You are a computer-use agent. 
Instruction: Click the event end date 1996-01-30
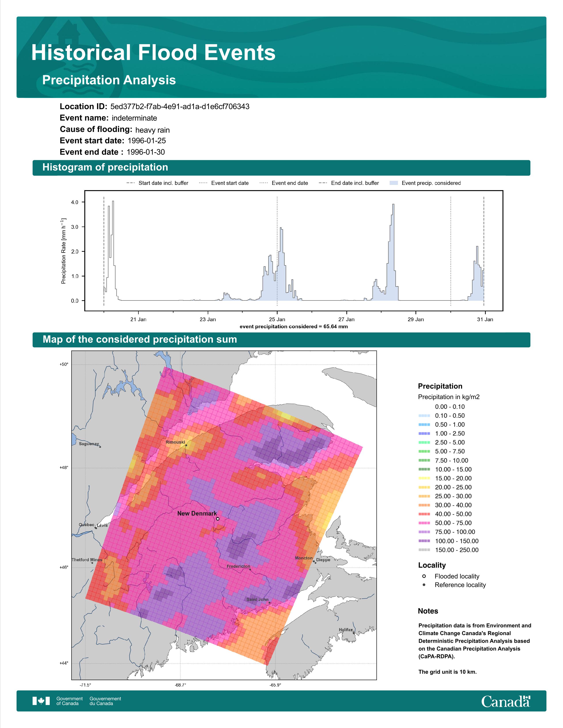point(146,152)
